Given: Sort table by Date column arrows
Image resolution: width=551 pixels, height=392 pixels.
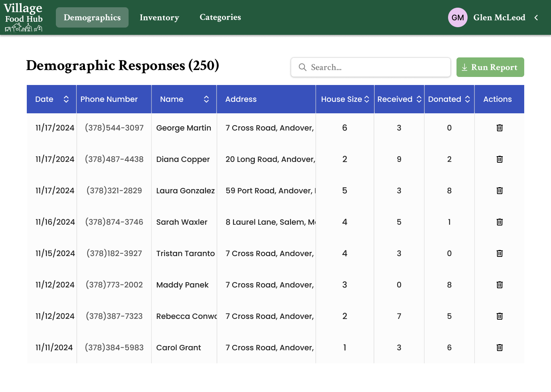Looking at the screenshot, I should point(66,99).
